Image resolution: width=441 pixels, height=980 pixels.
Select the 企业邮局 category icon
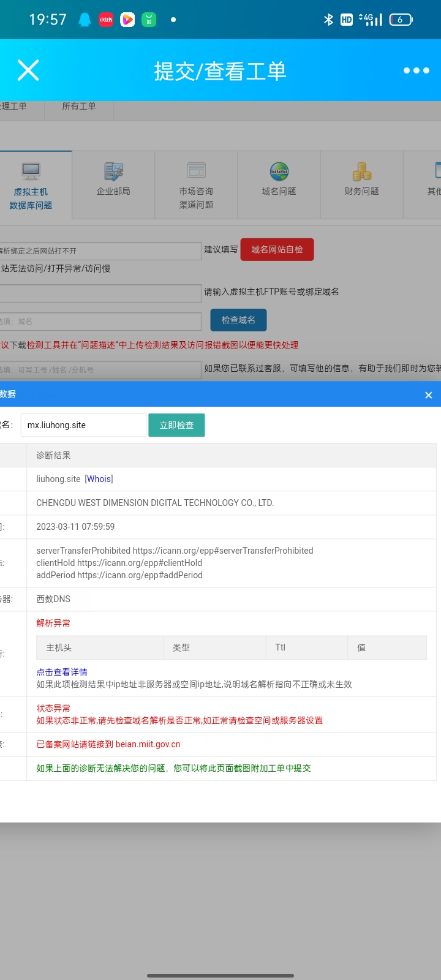113,171
